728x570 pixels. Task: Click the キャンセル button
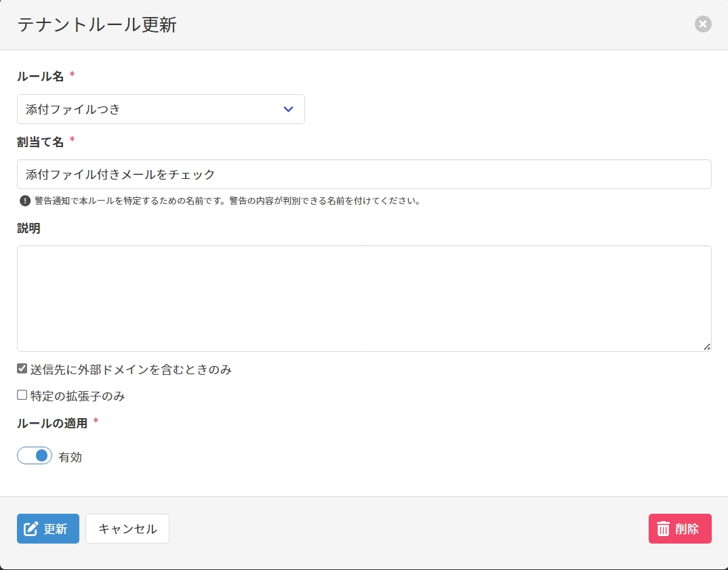click(127, 529)
